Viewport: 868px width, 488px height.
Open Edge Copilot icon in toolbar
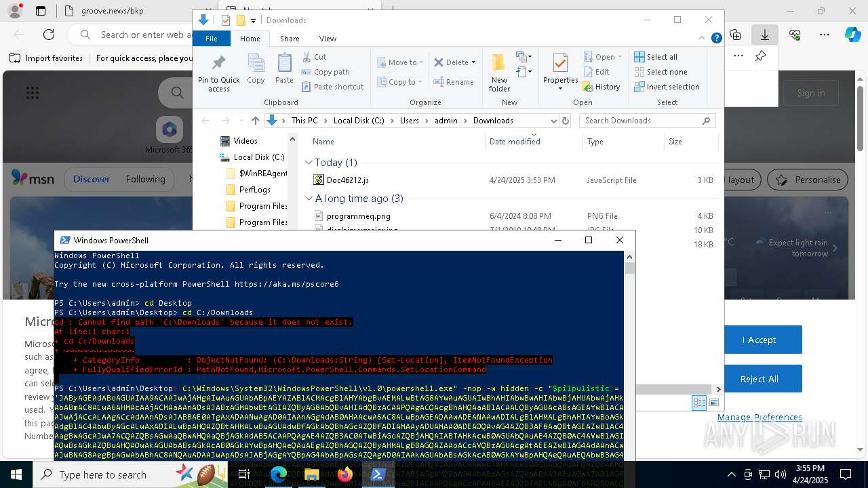(x=852, y=35)
